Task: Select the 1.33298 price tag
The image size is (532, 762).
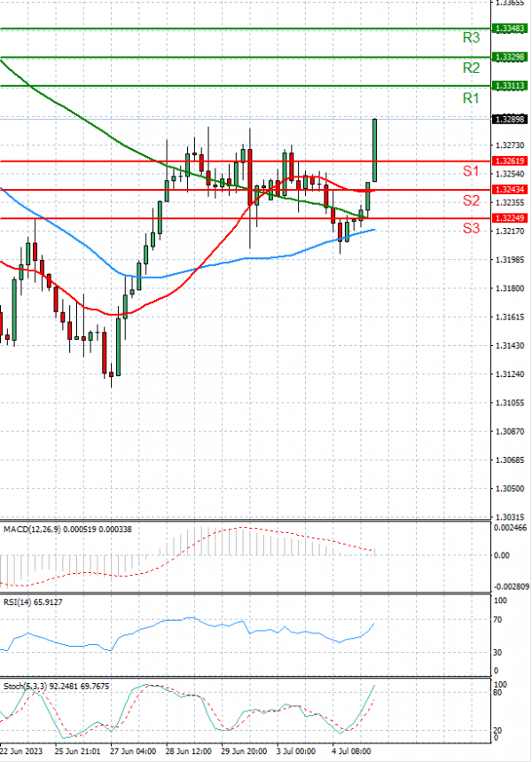Action: (x=509, y=58)
